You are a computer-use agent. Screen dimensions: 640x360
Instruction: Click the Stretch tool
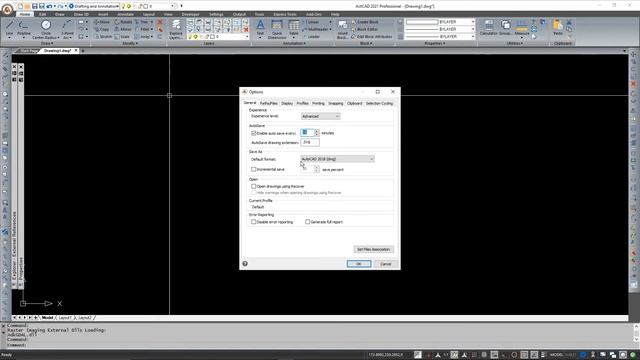[103, 37]
